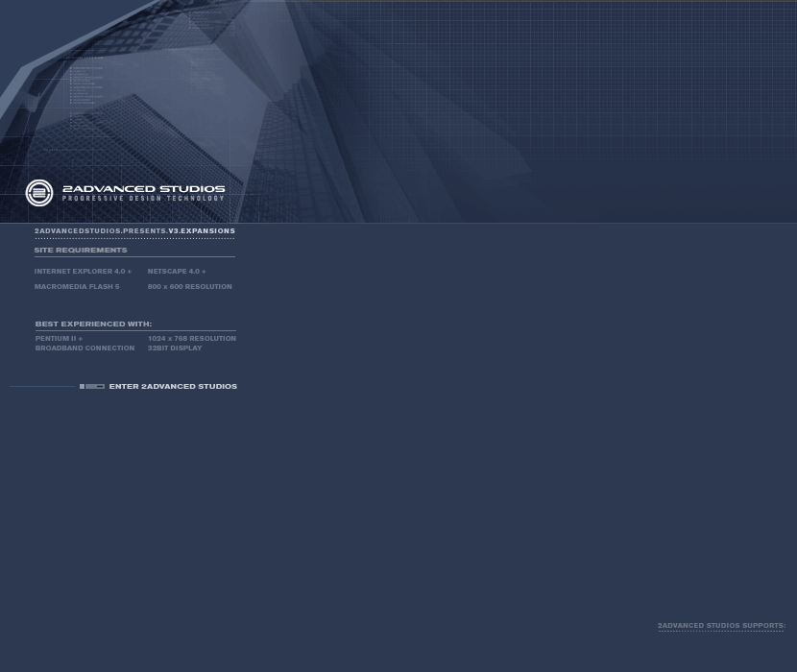Click the NETSCAPE 4.0 + text
Image resolution: width=797 pixels, height=672 pixels.
177,272
